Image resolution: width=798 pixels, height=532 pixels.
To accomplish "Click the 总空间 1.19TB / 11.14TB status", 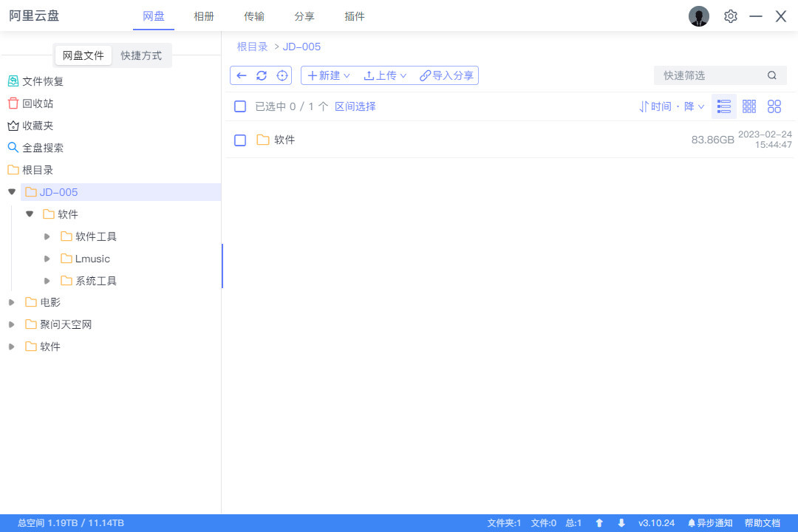I will [x=71, y=523].
